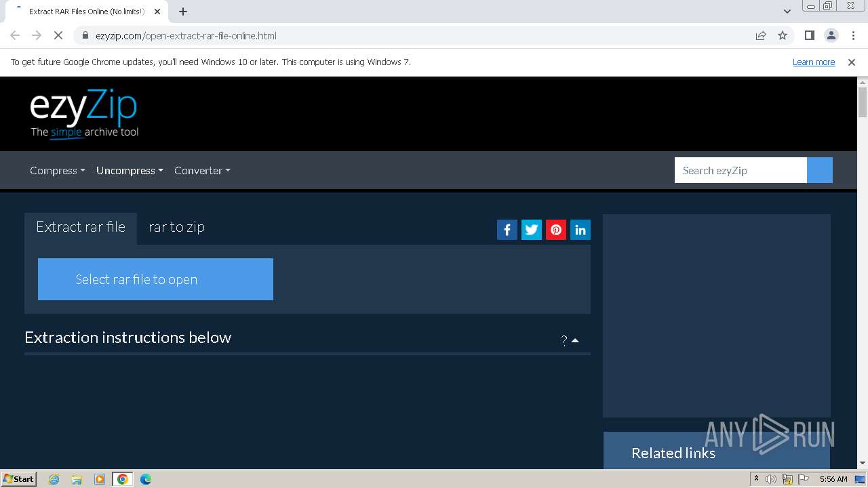
Task: Go forward in browser history
Action: click(x=37, y=35)
